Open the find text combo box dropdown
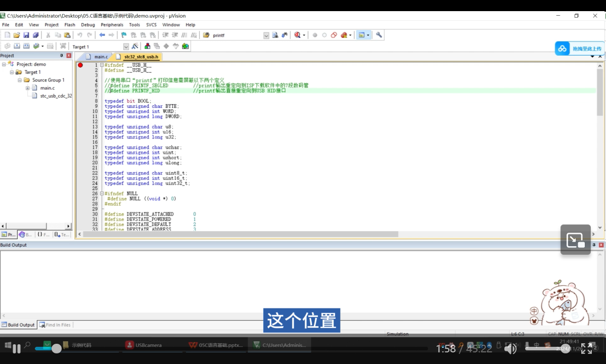 [x=266, y=35]
